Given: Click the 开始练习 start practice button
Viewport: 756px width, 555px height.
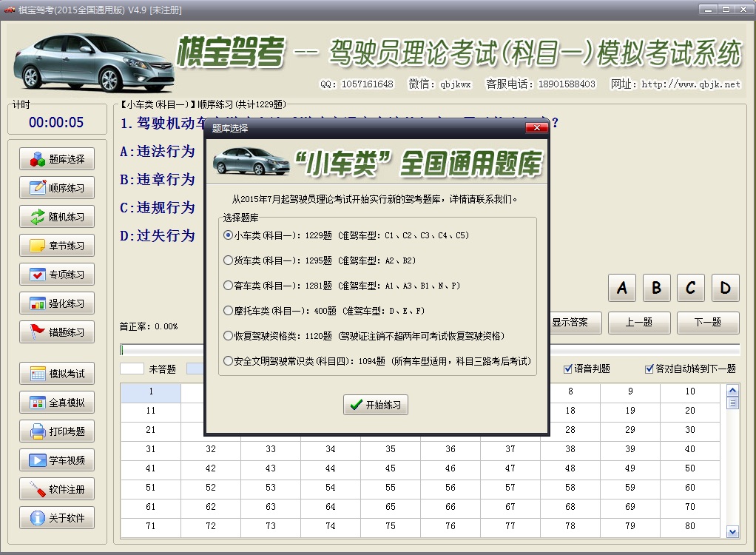Looking at the screenshot, I should 376,406.
